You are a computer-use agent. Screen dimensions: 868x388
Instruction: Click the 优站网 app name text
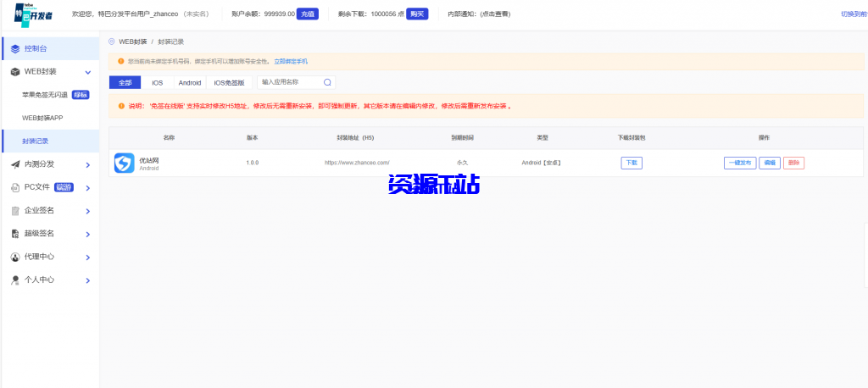(149, 160)
